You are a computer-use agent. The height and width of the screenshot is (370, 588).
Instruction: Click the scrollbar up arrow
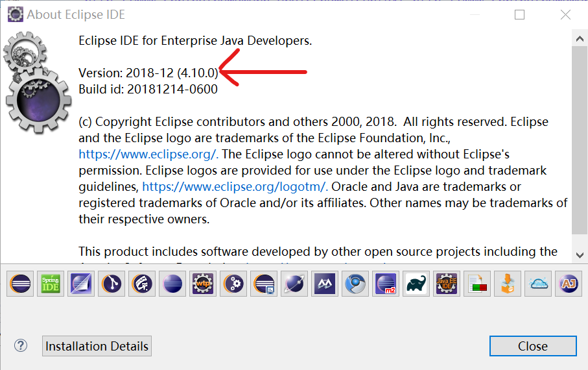tap(580, 39)
